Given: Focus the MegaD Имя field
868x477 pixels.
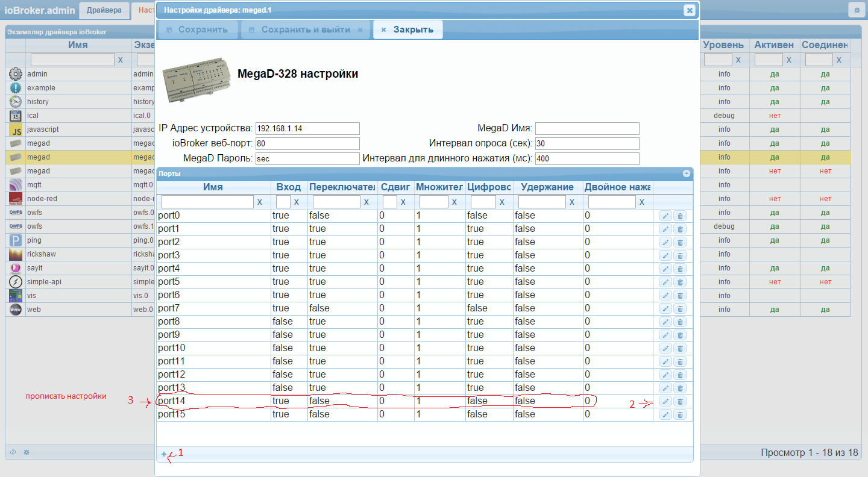Looking at the screenshot, I should [x=587, y=128].
